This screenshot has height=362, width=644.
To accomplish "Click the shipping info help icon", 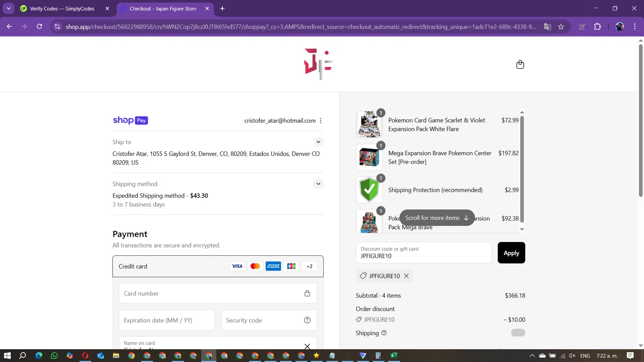I will (x=384, y=333).
